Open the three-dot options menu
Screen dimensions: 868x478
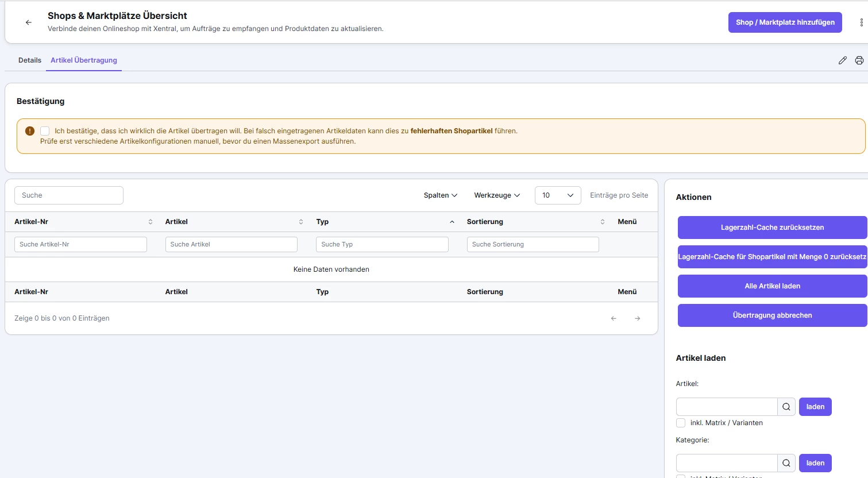[861, 22]
